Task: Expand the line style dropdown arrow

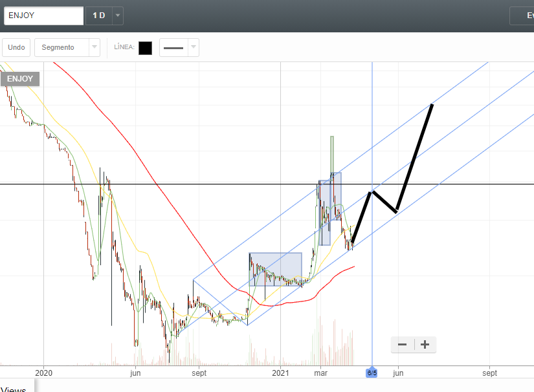Action: [x=194, y=47]
